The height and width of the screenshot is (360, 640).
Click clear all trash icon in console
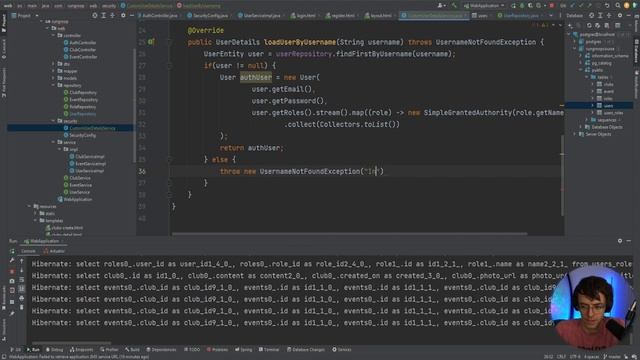pyautogui.click(x=22, y=308)
